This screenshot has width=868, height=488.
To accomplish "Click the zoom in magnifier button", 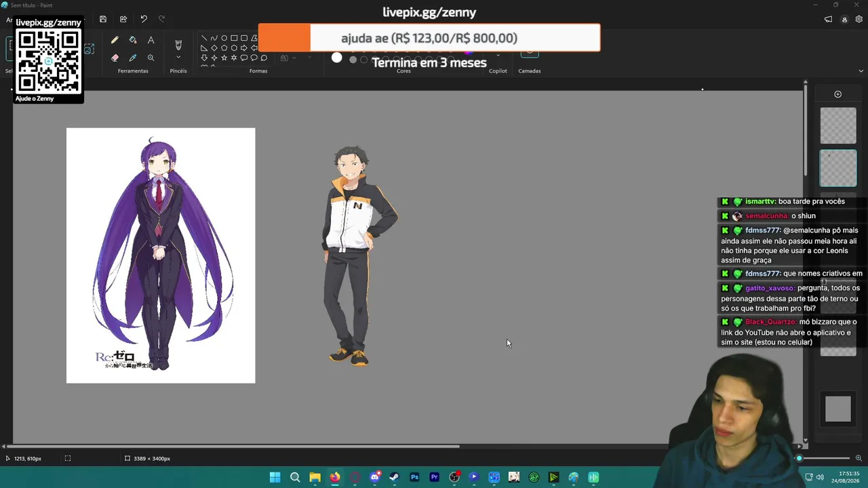I will click(859, 458).
